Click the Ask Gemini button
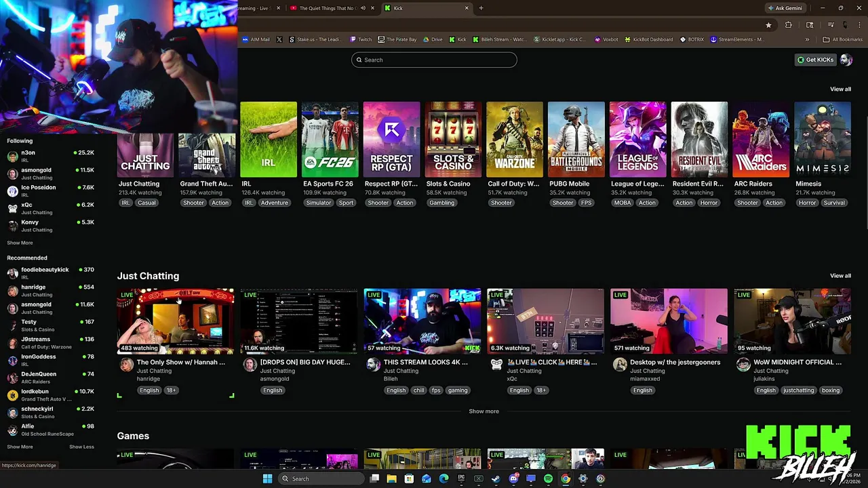Viewport: 868px width, 488px height. tap(785, 8)
